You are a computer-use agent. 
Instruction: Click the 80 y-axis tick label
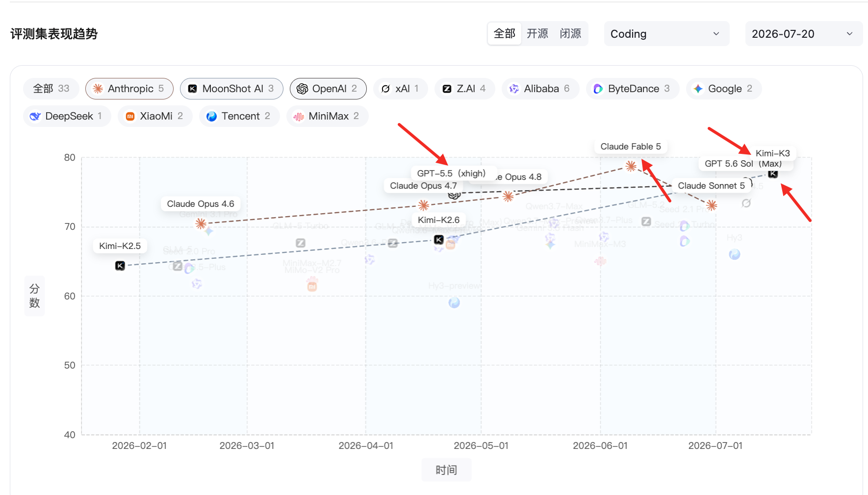[x=70, y=157]
